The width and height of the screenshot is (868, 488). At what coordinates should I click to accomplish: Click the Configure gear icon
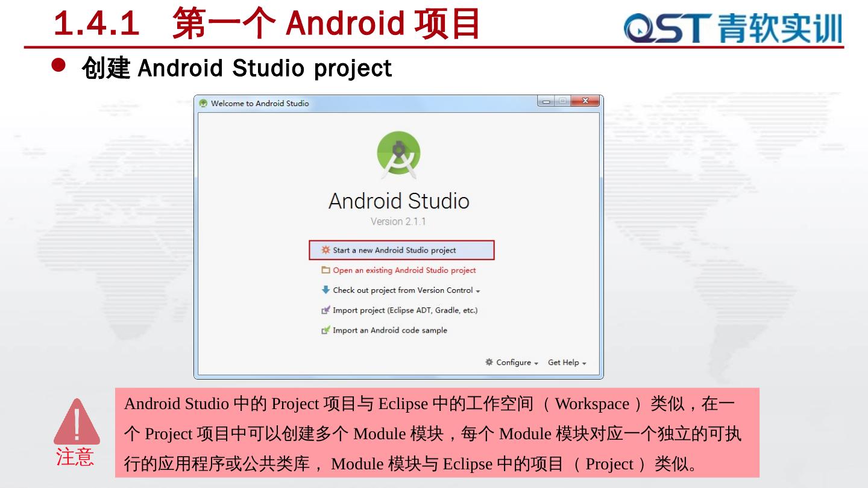(489, 362)
